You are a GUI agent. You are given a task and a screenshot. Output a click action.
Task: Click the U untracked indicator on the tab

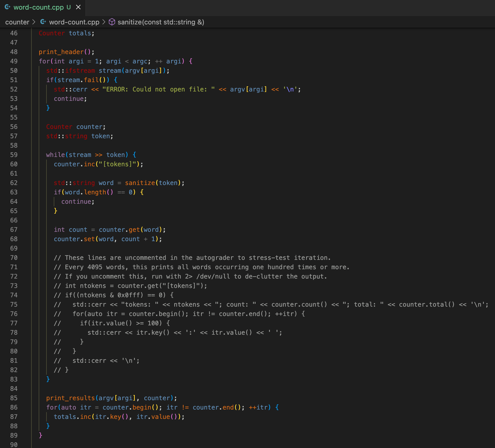(68, 7)
